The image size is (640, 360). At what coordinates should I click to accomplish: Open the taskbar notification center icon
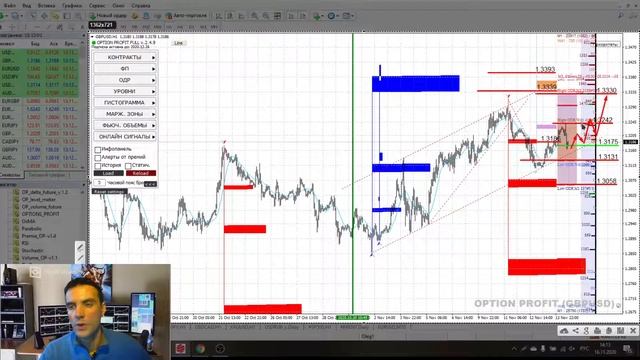click(628, 349)
